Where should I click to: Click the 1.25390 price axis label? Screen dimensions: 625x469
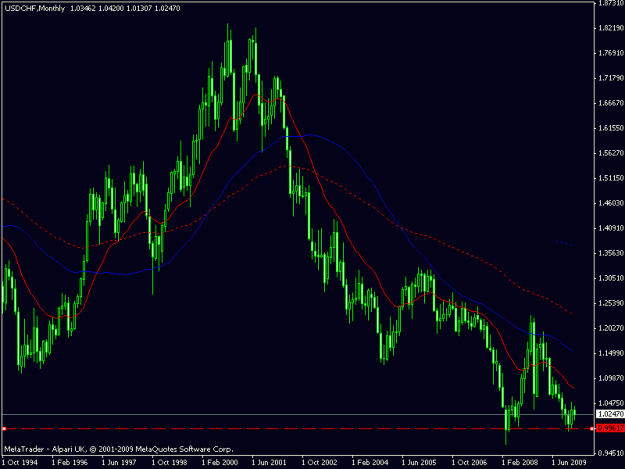click(x=611, y=303)
